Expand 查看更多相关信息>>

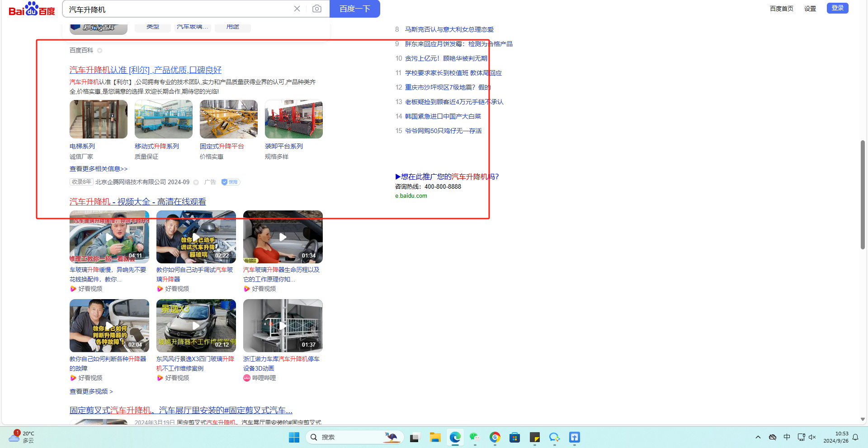coord(99,169)
